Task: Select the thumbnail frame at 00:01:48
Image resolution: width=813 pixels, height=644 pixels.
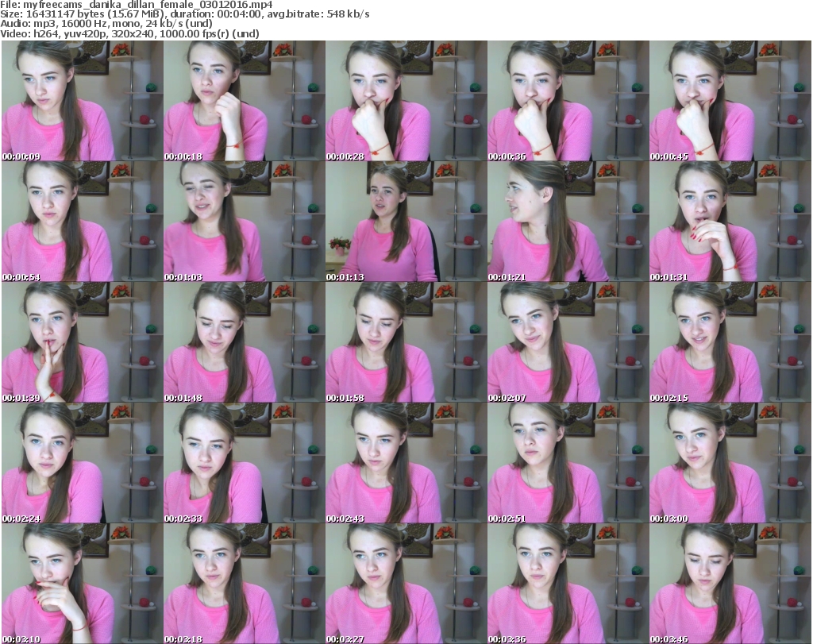Action: point(245,342)
